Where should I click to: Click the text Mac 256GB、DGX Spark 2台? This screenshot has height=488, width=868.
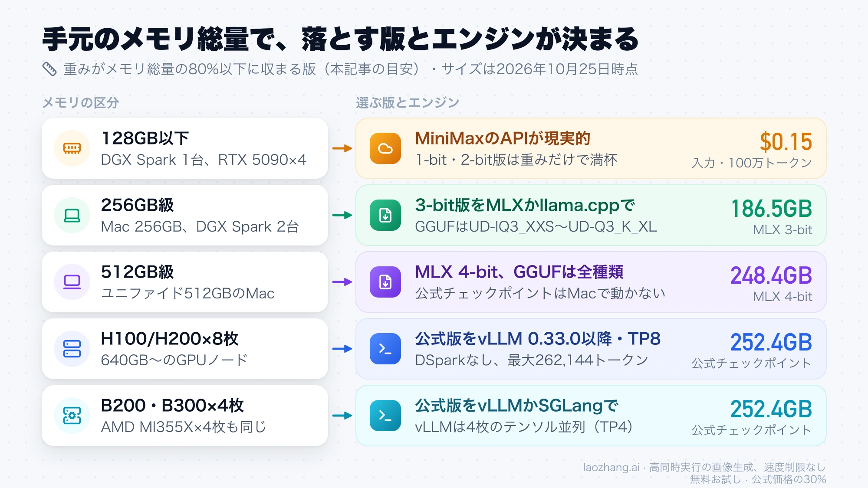pyautogui.click(x=200, y=227)
